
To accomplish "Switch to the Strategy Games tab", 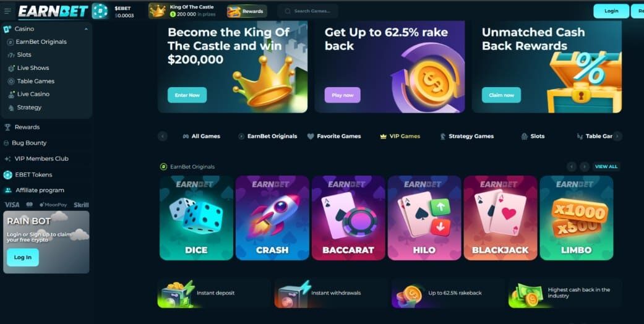I will click(467, 136).
